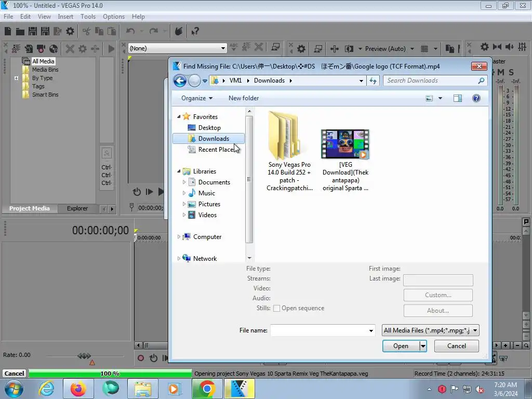
Task: Click the Import Media icon in Project Media
Action: 16,49
